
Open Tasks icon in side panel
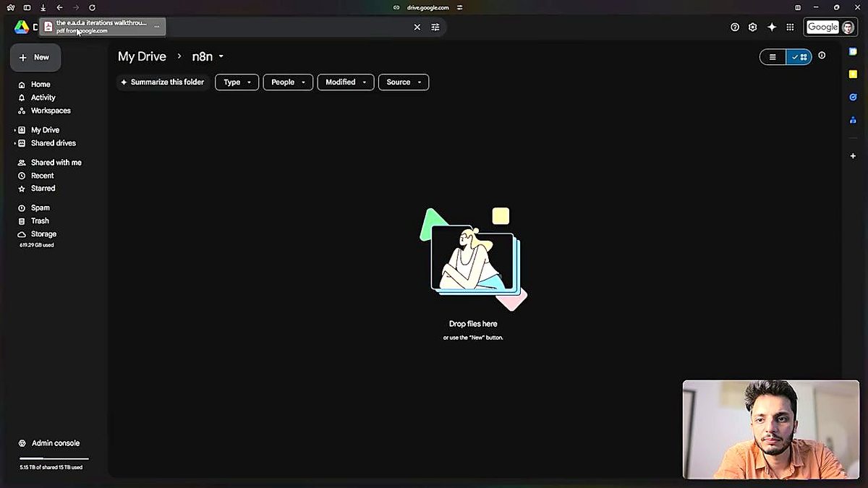[853, 97]
